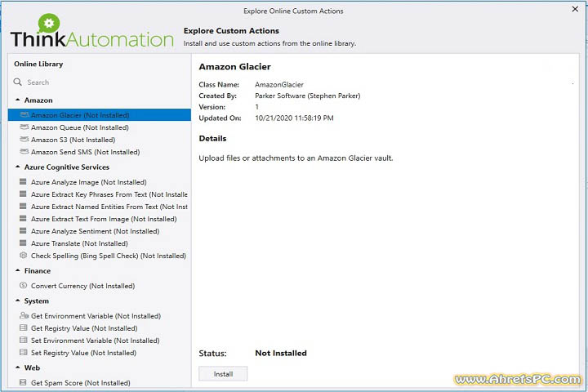Select Amazon Queue (Not Installed)
Image resolution: width=588 pixels, height=392 pixels.
100,127
